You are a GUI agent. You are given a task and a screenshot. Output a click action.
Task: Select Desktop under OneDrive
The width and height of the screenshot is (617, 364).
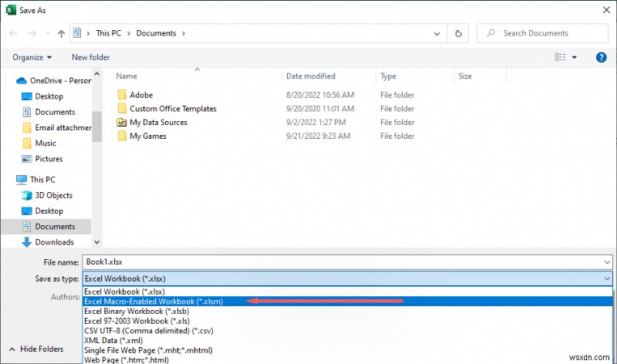tap(42, 96)
